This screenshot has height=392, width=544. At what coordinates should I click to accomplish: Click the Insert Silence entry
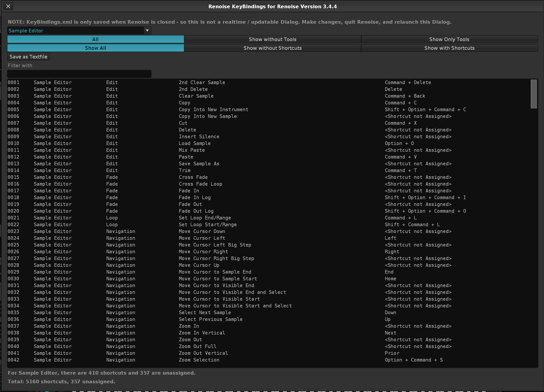click(199, 137)
